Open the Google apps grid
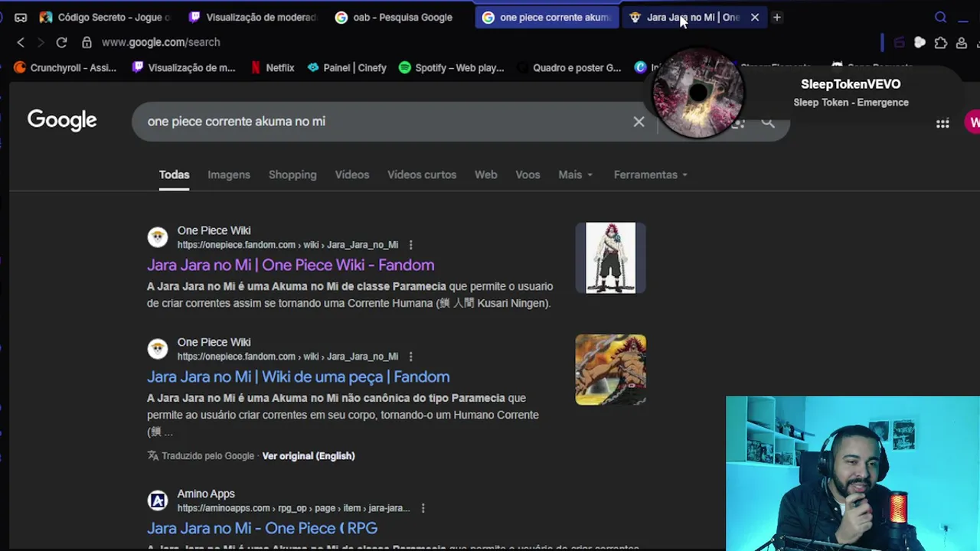The image size is (980, 551). (942, 123)
